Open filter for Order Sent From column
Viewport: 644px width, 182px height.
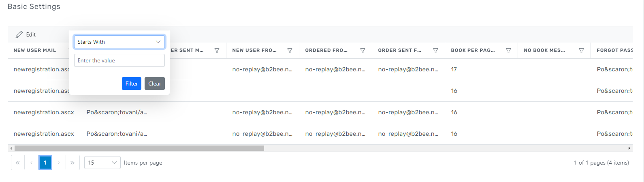(x=435, y=51)
